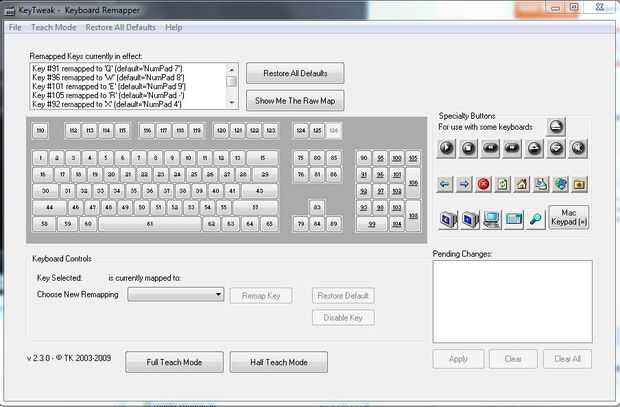Click the Restore Default button
The height and width of the screenshot is (407, 620).
click(x=343, y=295)
